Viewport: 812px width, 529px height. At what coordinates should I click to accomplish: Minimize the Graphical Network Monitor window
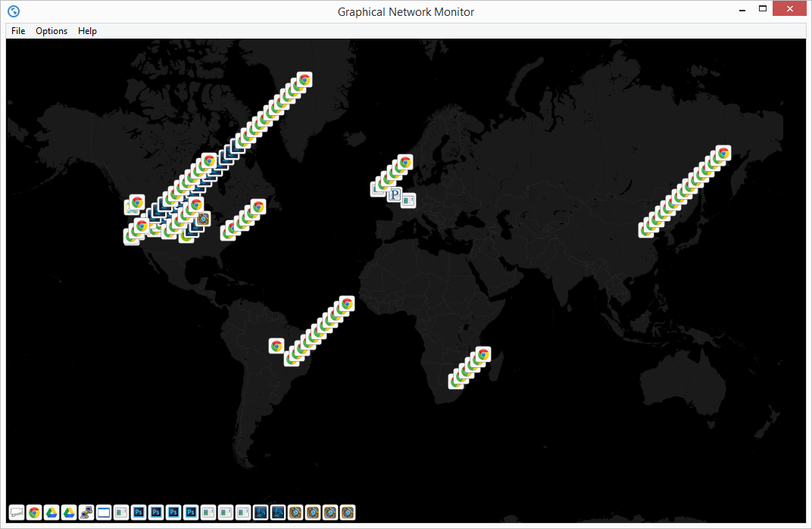(742, 9)
